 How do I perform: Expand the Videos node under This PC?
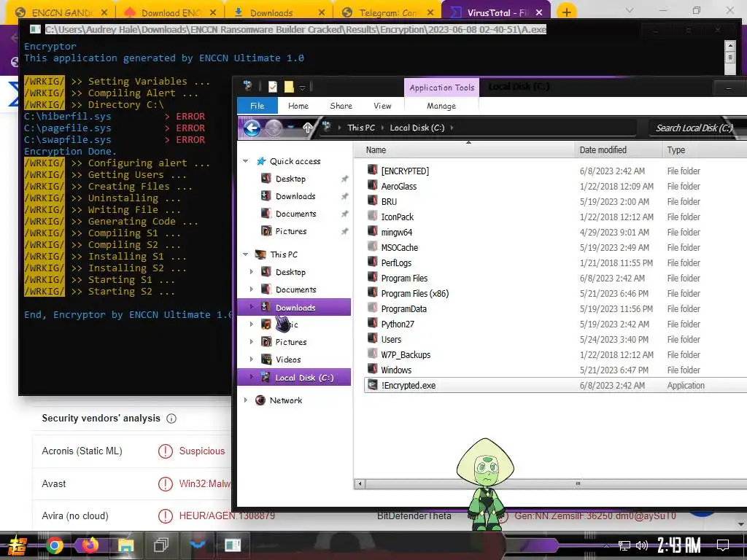[x=252, y=359]
